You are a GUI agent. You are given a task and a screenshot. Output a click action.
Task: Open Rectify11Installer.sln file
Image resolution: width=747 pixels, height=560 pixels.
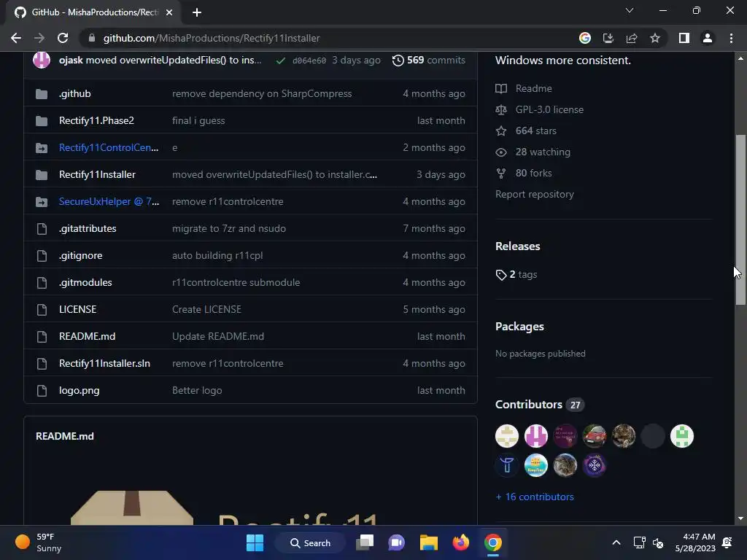click(x=104, y=363)
